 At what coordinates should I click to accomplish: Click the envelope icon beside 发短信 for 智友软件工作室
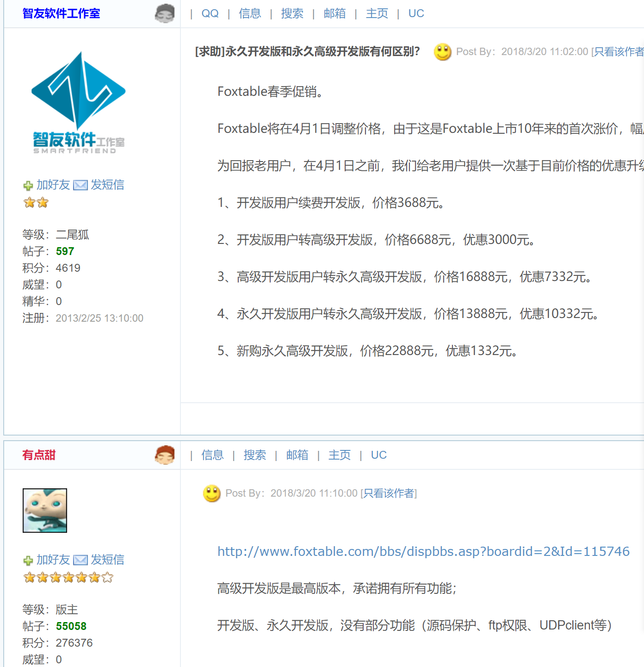(x=80, y=185)
